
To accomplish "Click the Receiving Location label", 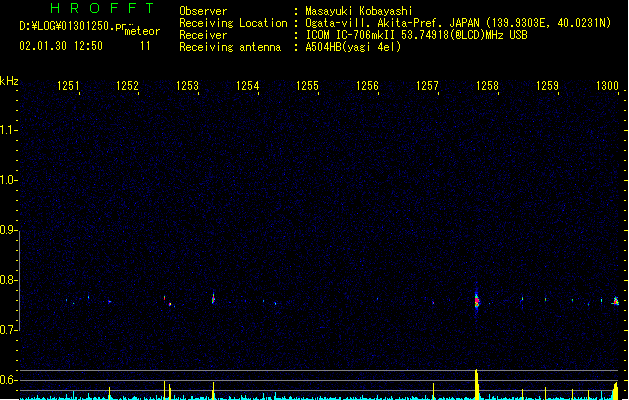I will (x=233, y=23).
